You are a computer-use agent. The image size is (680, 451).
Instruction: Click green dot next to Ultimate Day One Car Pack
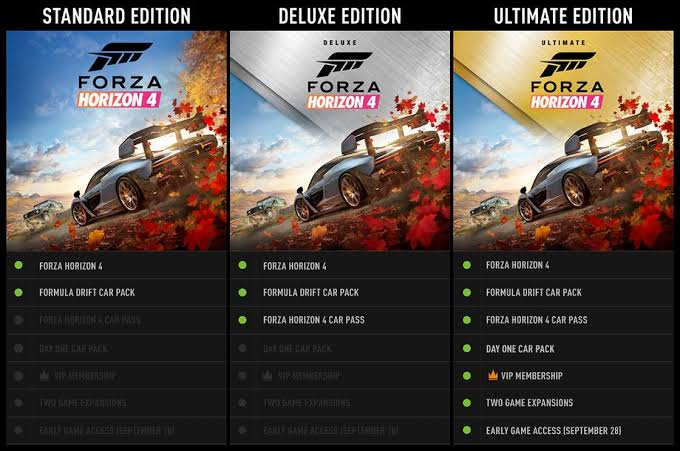(x=467, y=348)
